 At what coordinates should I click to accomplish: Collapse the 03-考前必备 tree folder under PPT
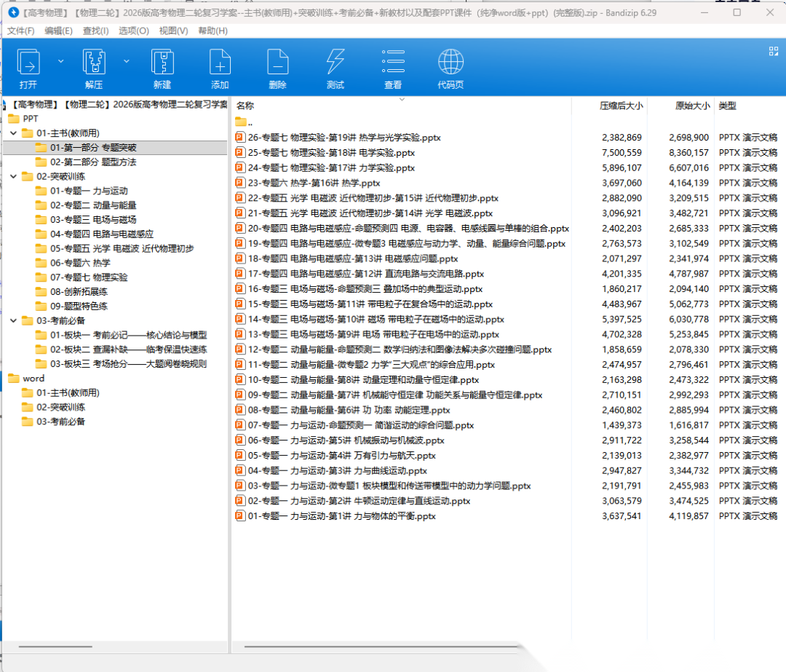click(x=13, y=320)
